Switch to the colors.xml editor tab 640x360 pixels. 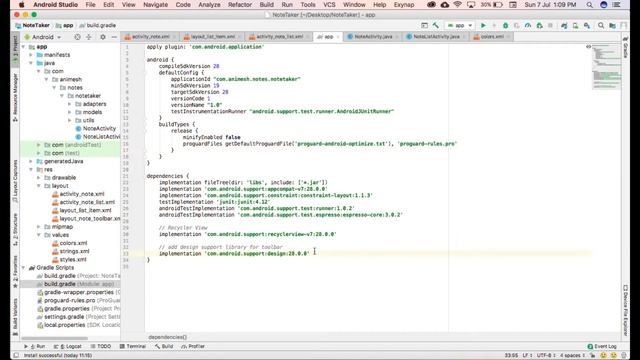pyautogui.click(x=491, y=37)
